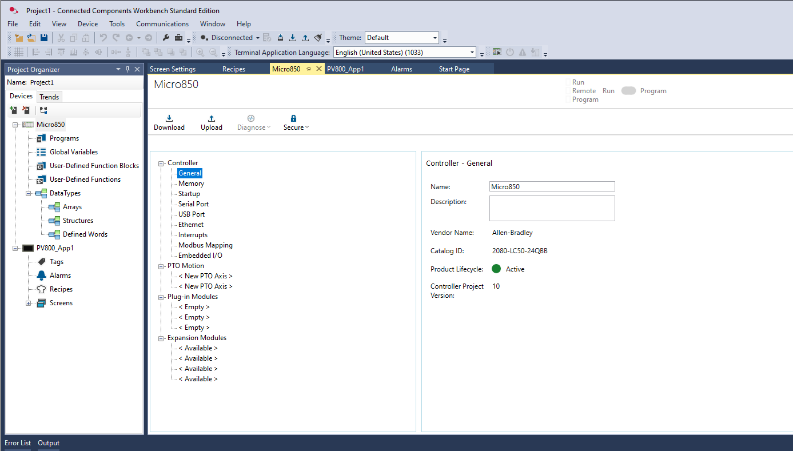Open the Communications menu

click(x=162, y=24)
